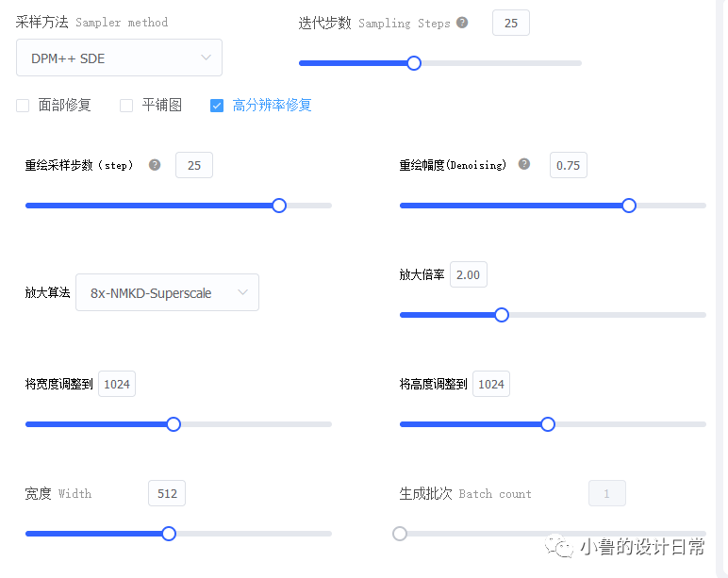This screenshot has width=728, height=578.
Task: Click the 重绘采样步数 slider handle
Action: pos(279,206)
